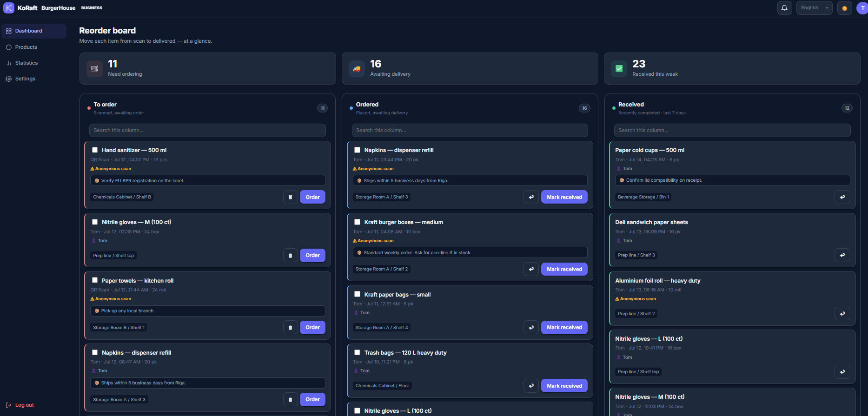This screenshot has height=416, width=868.
Task: Click the Received this week checkmark icon
Action: (619, 69)
